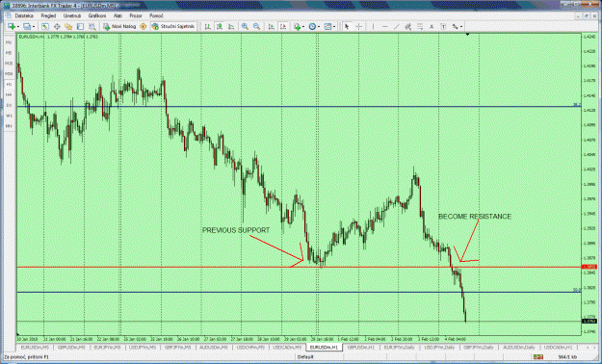Switch timeframe to M1
This screenshot has height=364, width=602.
coord(9,42)
